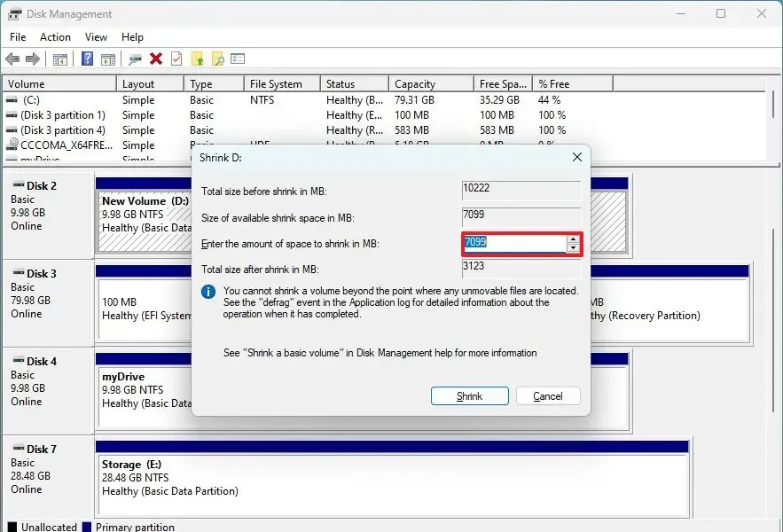The image size is (783, 532).
Task: Click the available shrink space value 7099
Action: click(521, 215)
